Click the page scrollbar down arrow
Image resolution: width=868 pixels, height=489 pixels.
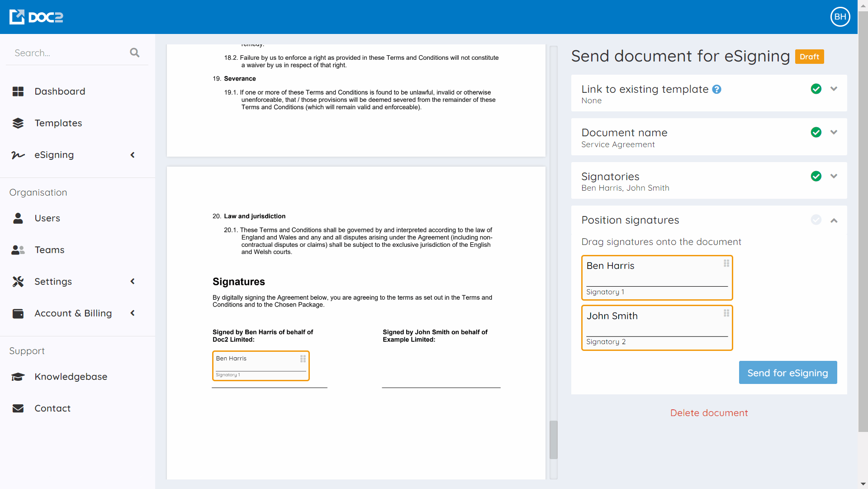(x=863, y=484)
